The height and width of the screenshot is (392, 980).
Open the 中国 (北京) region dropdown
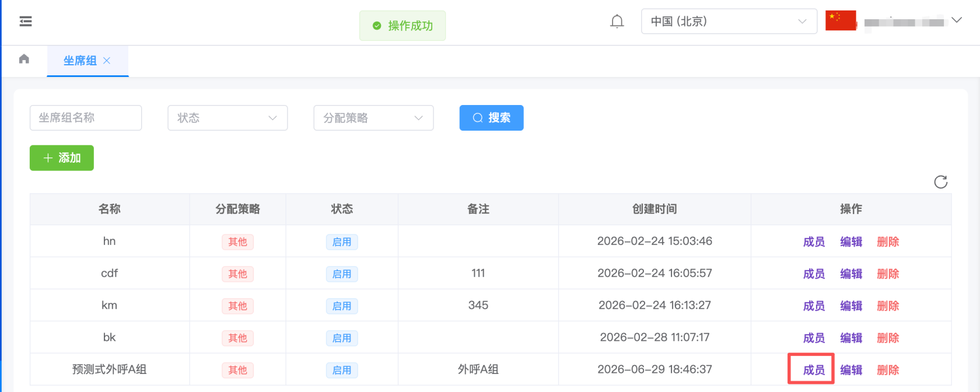pyautogui.click(x=729, y=22)
